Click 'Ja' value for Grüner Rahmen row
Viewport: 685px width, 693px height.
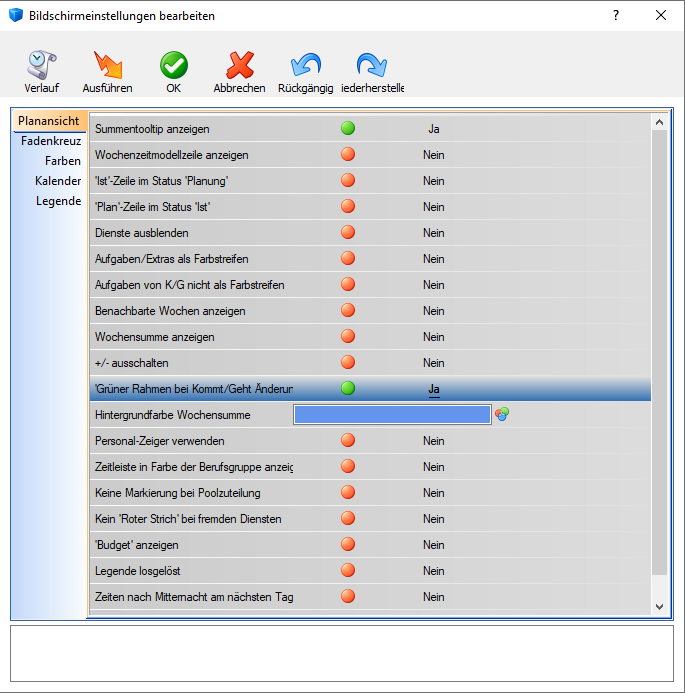coord(434,389)
